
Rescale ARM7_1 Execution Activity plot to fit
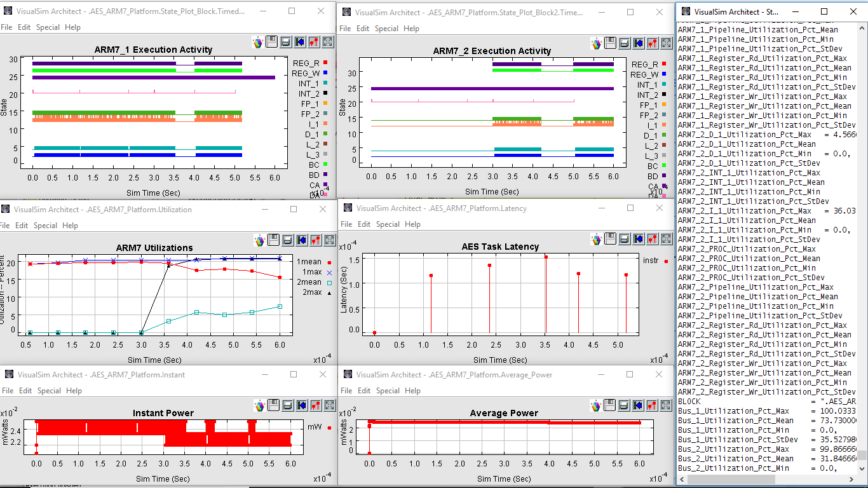(x=329, y=42)
